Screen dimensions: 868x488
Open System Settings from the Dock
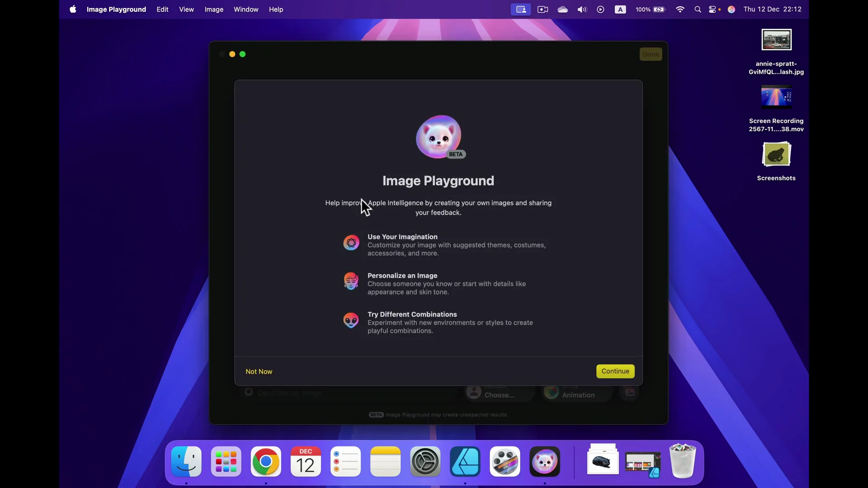(x=425, y=462)
